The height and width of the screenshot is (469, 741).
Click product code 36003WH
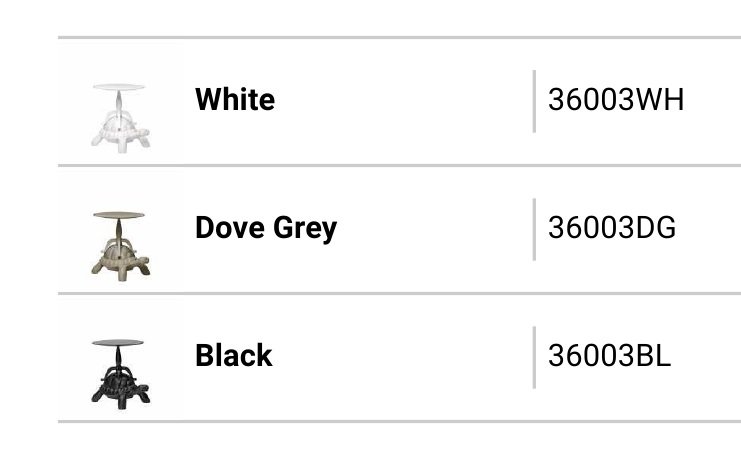tap(616, 100)
